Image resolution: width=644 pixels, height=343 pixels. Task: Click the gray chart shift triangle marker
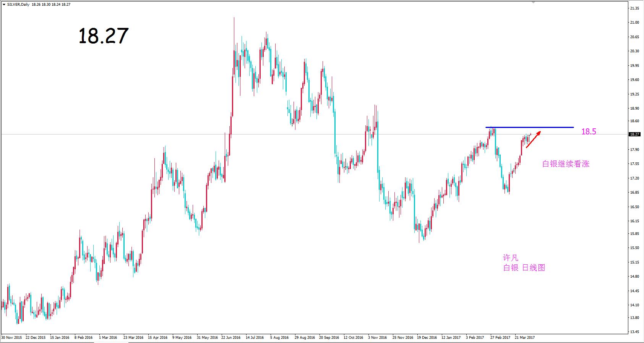[533, 2]
